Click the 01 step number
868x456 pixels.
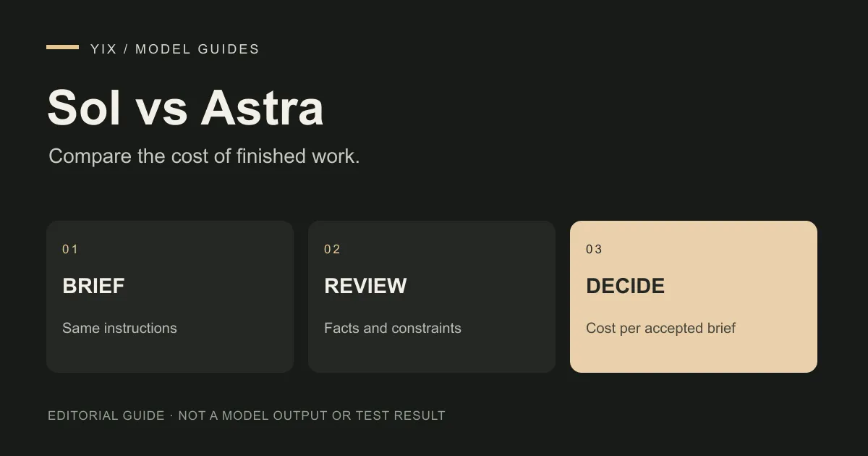pyautogui.click(x=70, y=249)
